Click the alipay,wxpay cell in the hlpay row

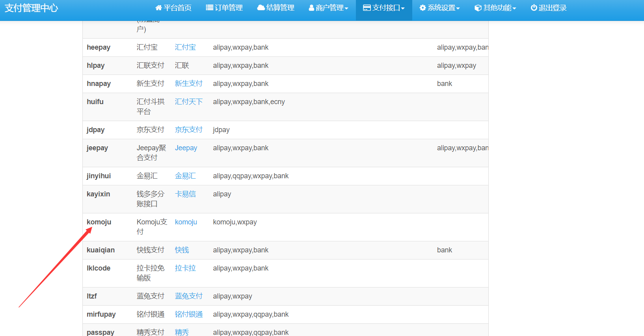(x=456, y=65)
